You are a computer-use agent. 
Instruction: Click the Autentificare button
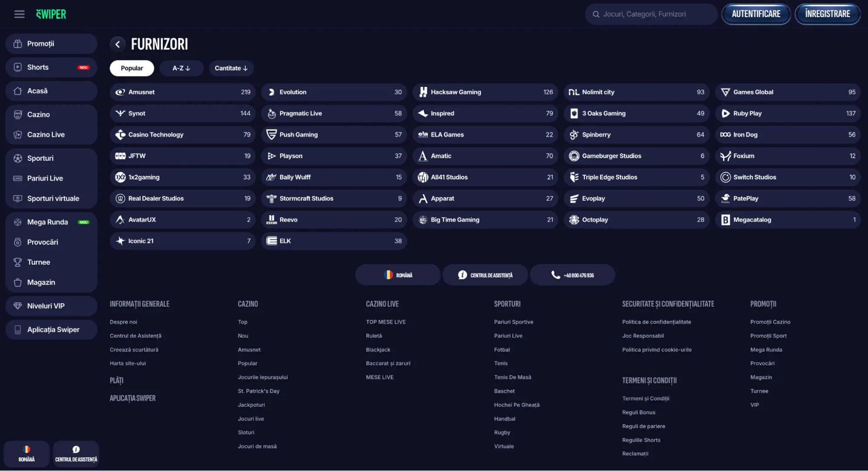[x=756, y=14]
